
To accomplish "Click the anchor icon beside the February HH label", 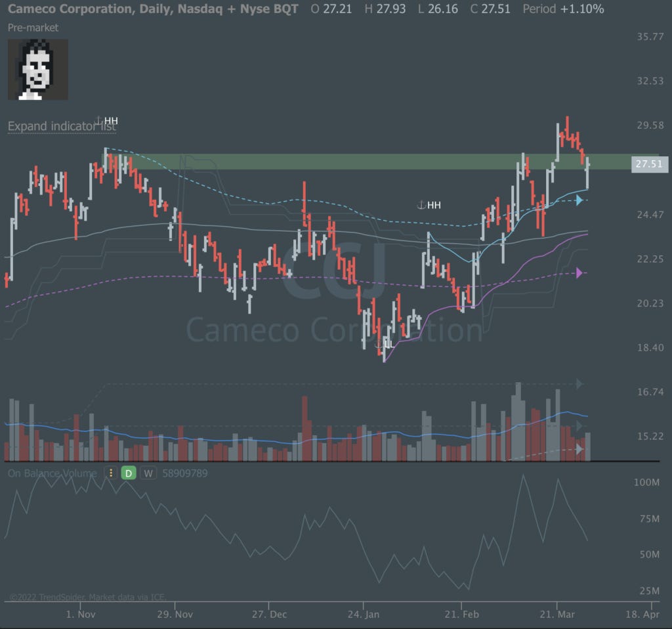I will tap(421, 205).
